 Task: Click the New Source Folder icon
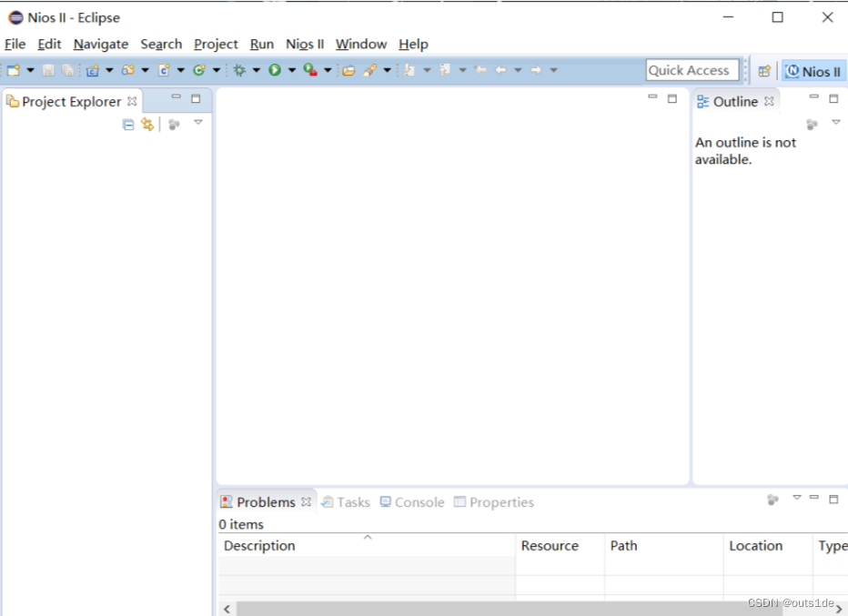(x=128, y=70)
